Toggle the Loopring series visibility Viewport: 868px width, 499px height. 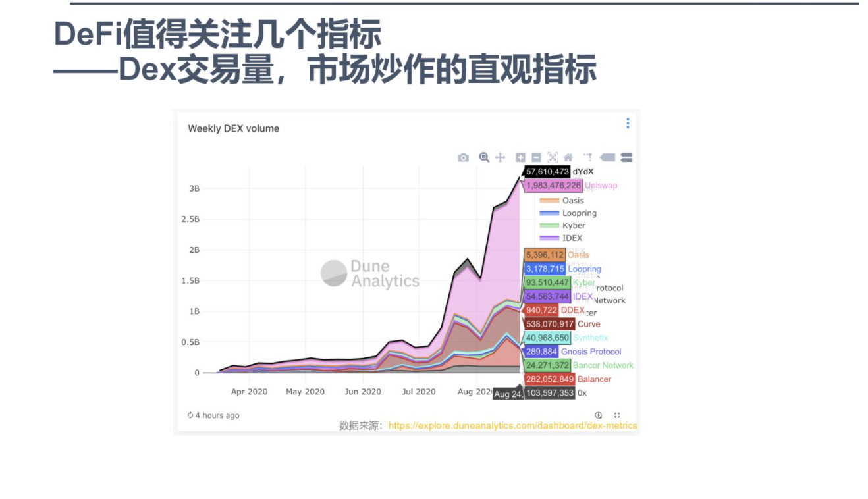(x=580, y=213)
